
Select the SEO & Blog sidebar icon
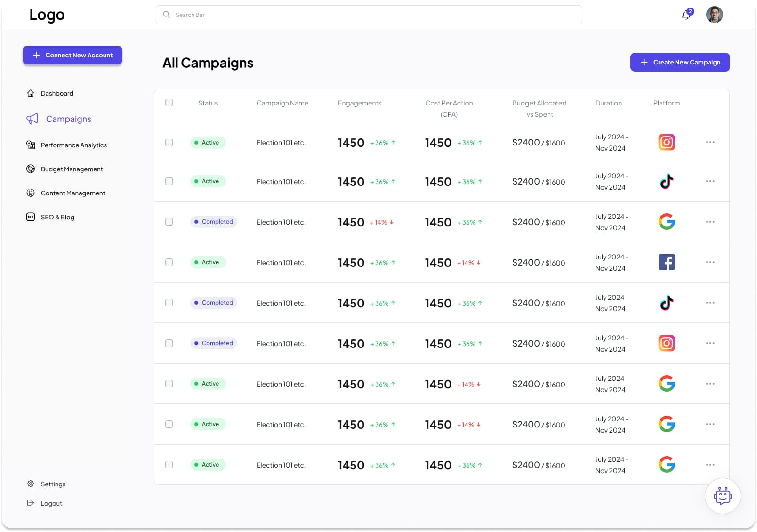30,217
